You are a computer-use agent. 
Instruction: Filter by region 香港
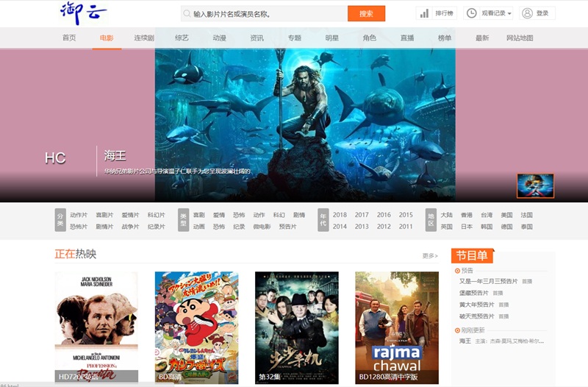click(467, 215)
